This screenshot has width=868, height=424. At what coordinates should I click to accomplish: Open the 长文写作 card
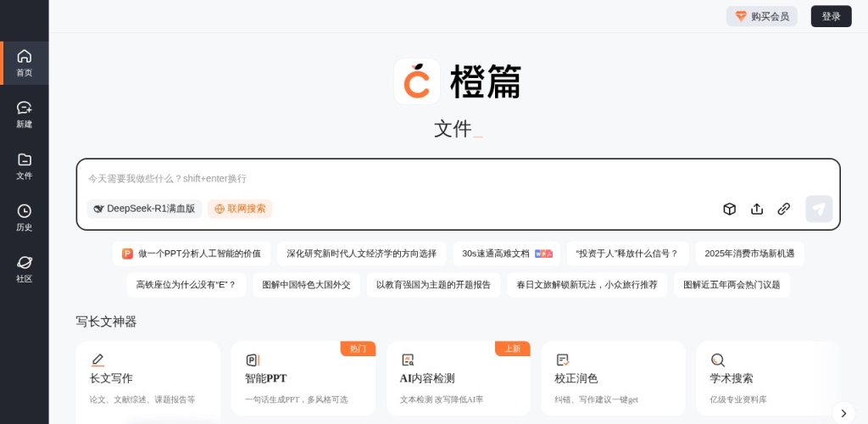(147, 378)
